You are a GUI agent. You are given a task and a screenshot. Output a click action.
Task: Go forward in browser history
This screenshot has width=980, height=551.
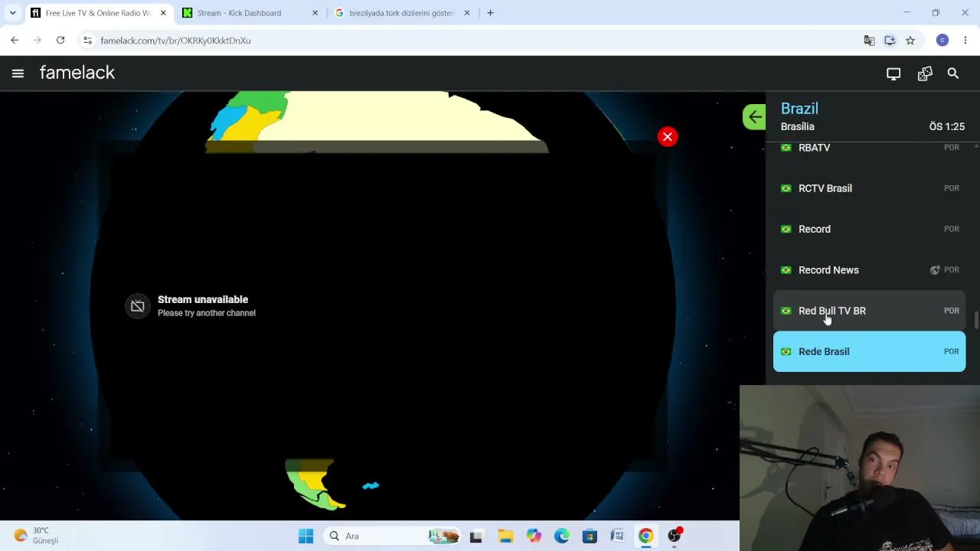click(x=38, y=41)
